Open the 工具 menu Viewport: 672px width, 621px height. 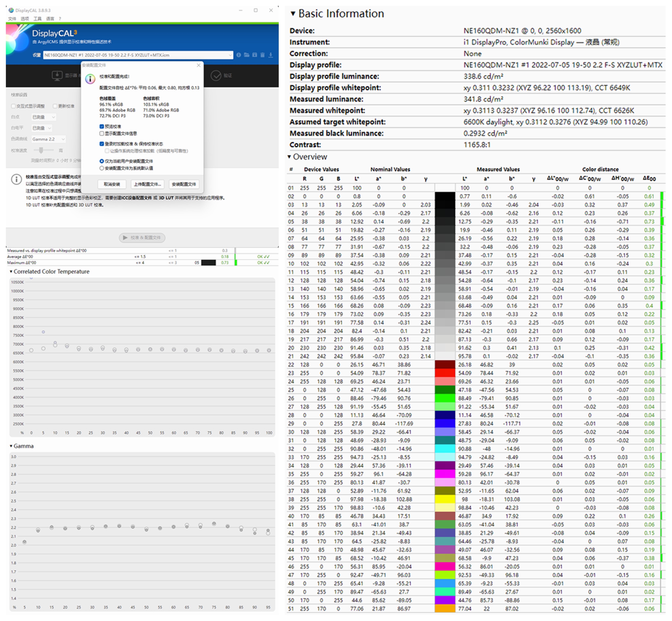[37, 19]
